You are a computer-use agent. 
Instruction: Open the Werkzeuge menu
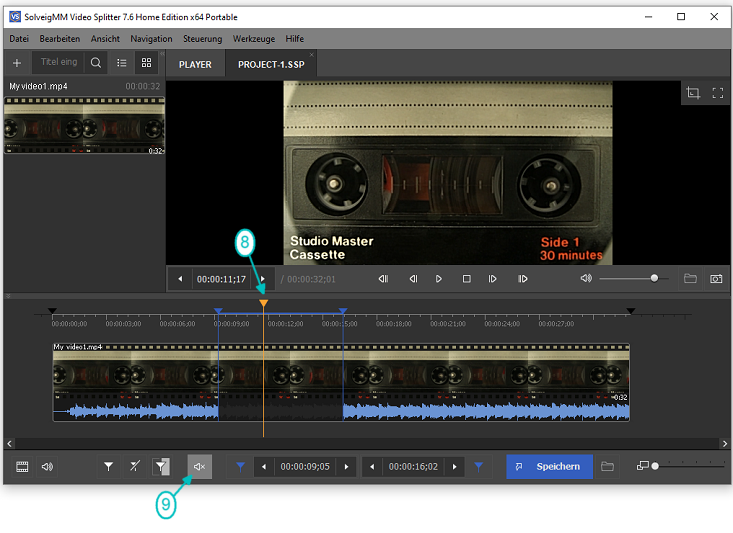(254, 38)
